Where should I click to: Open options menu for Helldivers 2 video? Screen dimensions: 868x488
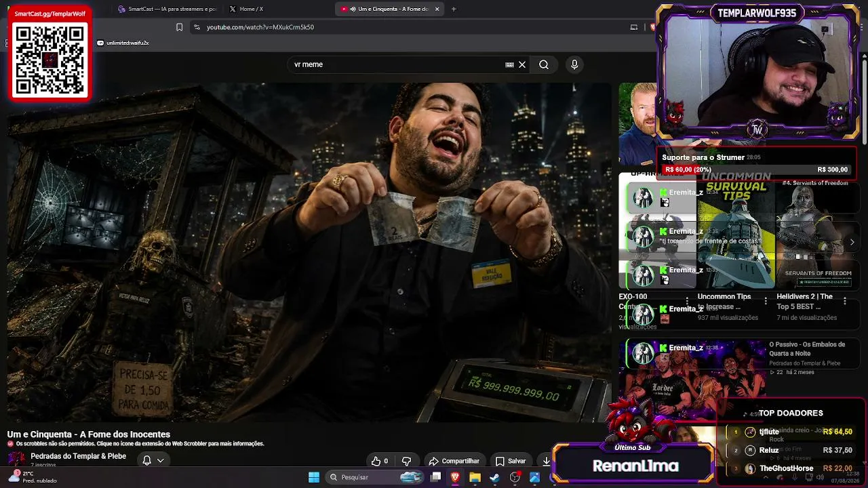[844, 300]
